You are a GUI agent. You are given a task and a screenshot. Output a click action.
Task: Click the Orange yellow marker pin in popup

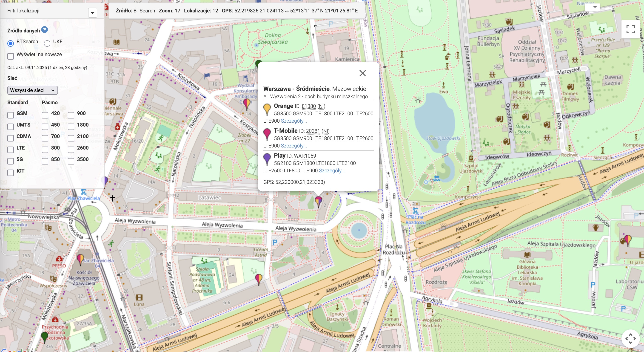(267, 109)
